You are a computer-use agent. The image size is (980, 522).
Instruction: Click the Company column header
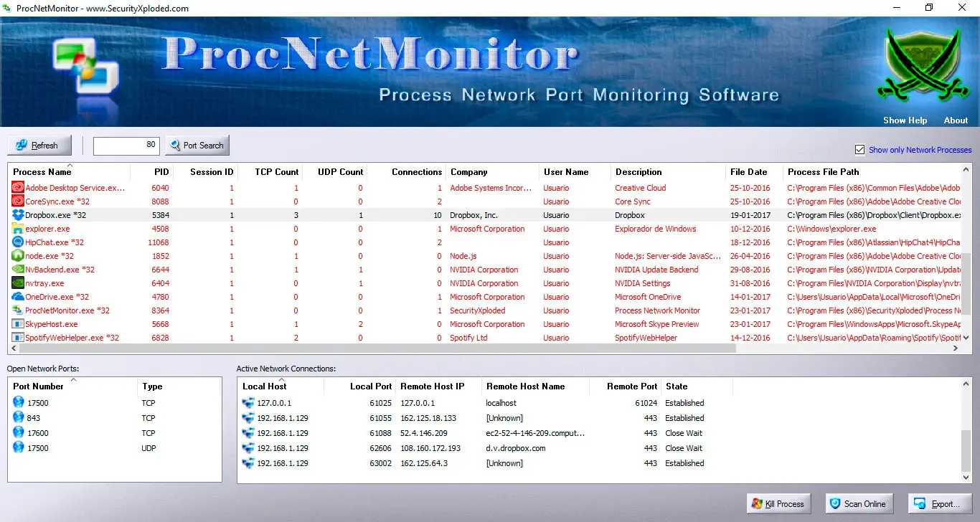[x=493, y=172]
